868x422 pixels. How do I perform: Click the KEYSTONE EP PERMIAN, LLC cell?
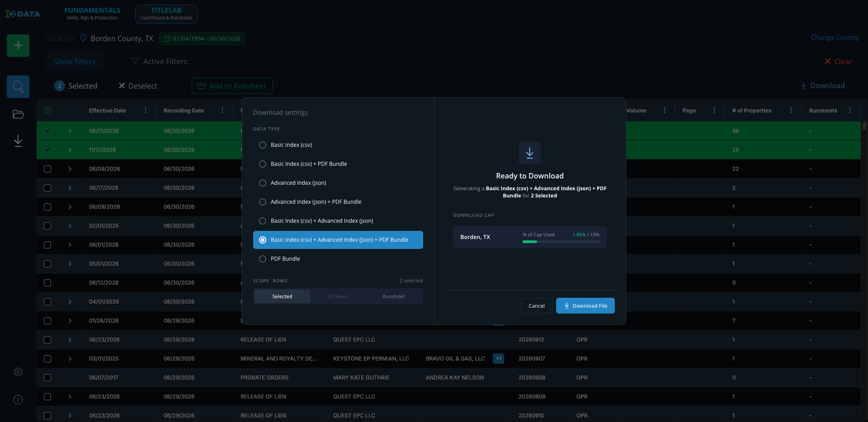click(371, 359)
